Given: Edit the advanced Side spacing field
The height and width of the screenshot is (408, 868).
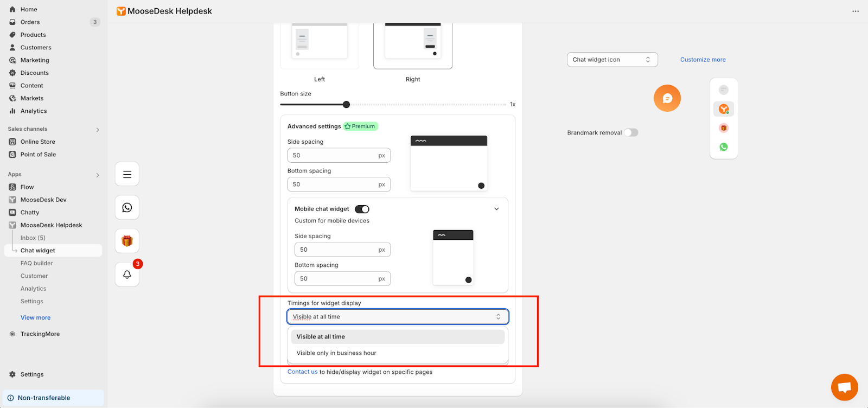Looking at the screenshot, I should click(x=339, y=155).
